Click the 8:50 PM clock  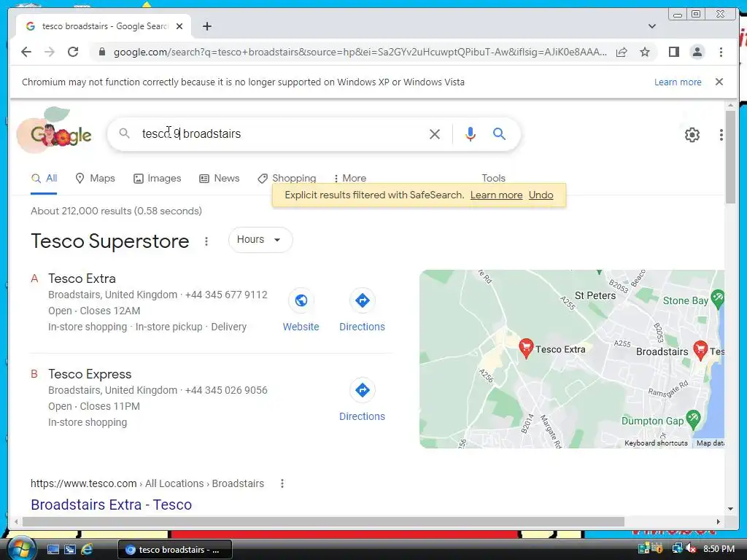(719, 549)
